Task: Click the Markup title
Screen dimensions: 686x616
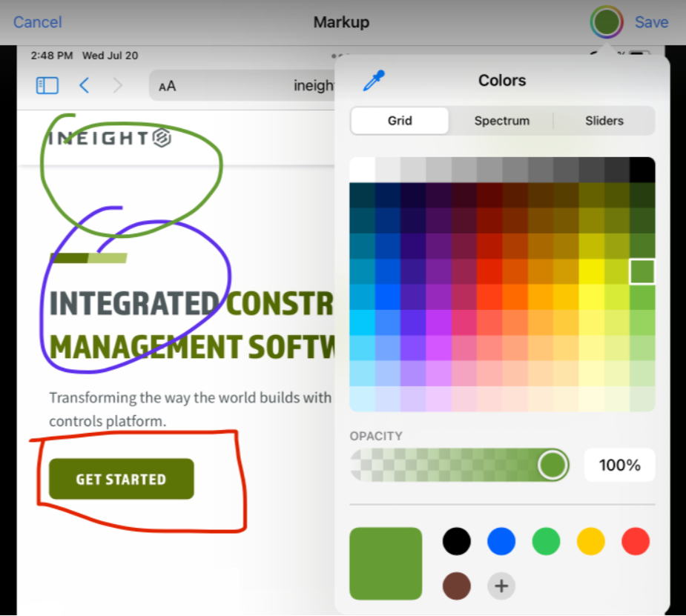Action: (341, 21)
